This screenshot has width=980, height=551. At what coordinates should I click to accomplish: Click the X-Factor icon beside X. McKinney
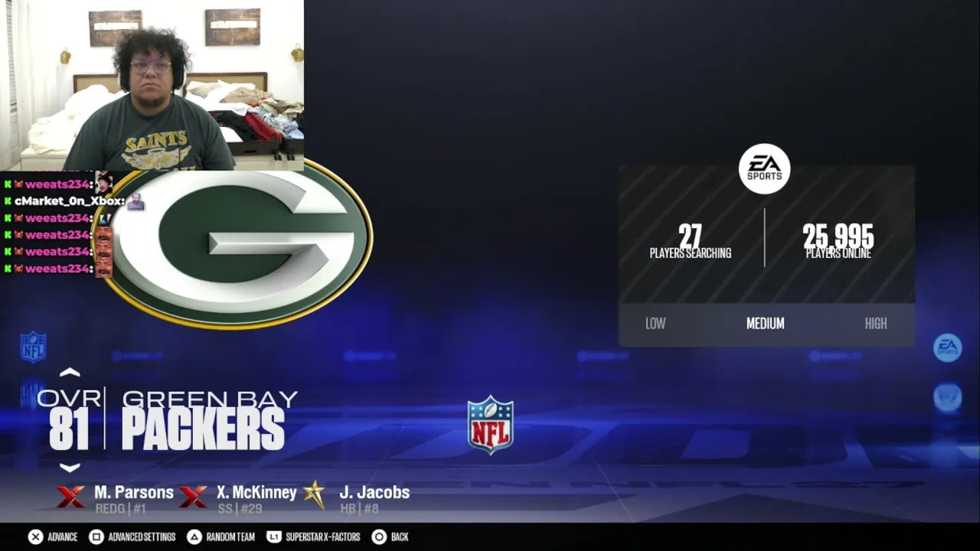pos(193,497)
